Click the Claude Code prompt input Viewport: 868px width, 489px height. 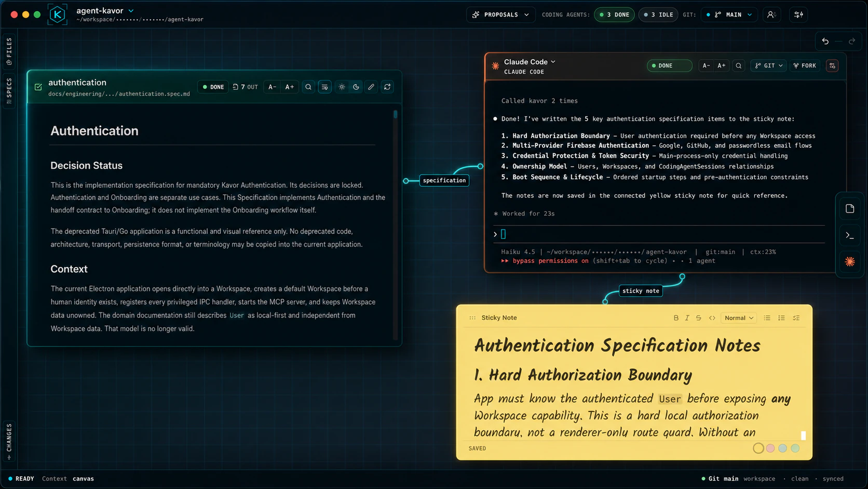659,234
